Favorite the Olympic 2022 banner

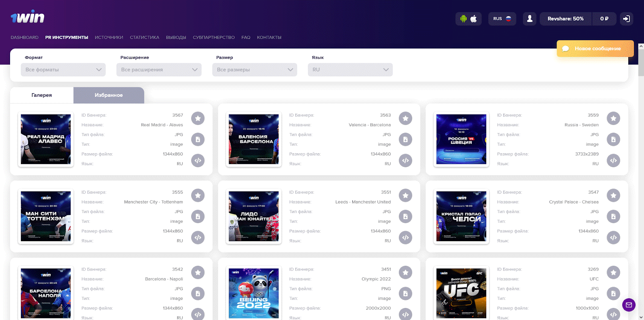(x=405, y=273)
